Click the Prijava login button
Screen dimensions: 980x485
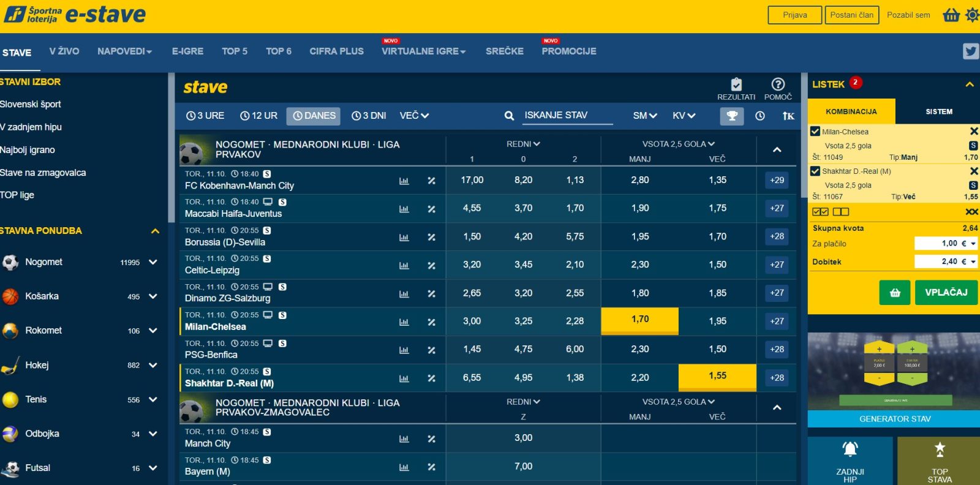coord(795,15)
